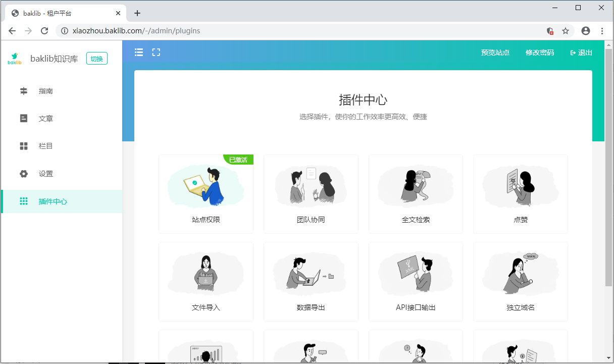Click the 站点权限 label text
Screen dimensions: 614x364
click(x=206, y=220)
